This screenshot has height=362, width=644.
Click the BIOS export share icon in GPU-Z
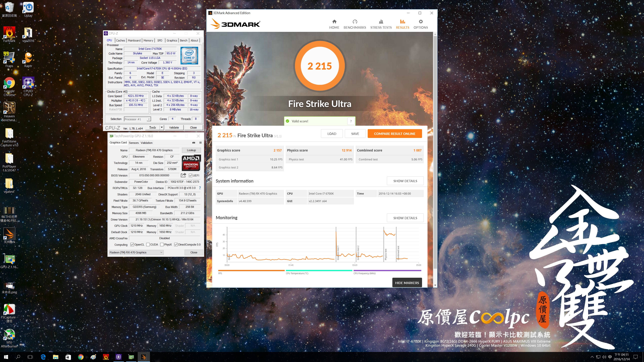(183, 175)
